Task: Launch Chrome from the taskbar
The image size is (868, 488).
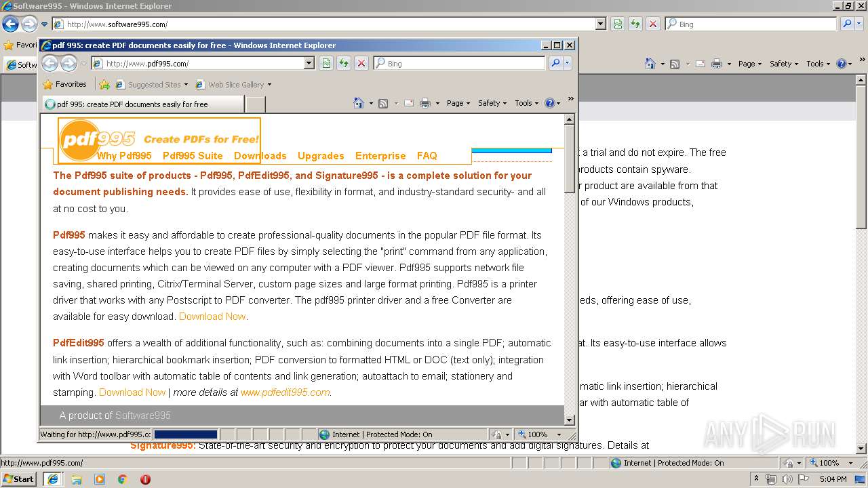Action: (122, 479)
